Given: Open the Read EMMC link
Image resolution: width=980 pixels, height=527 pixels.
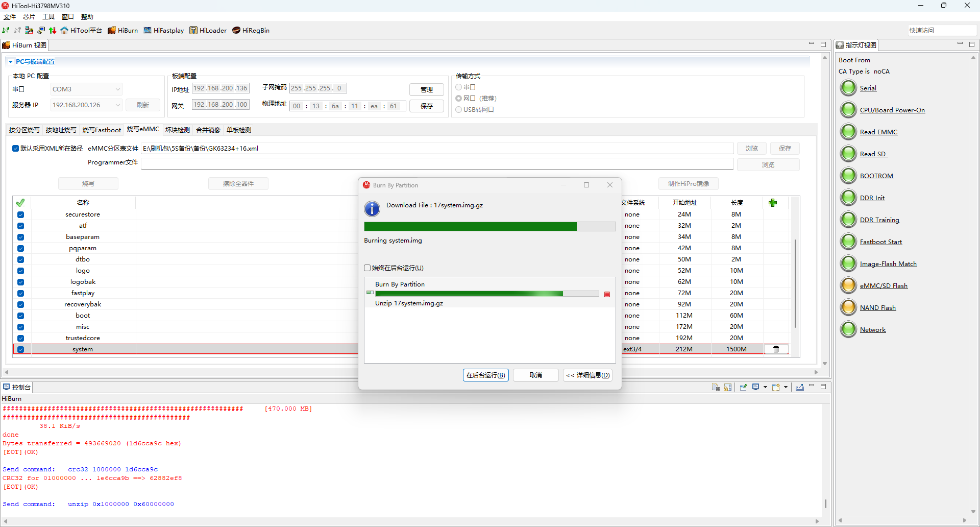Looking at the screenshot, I should point(878,132).
